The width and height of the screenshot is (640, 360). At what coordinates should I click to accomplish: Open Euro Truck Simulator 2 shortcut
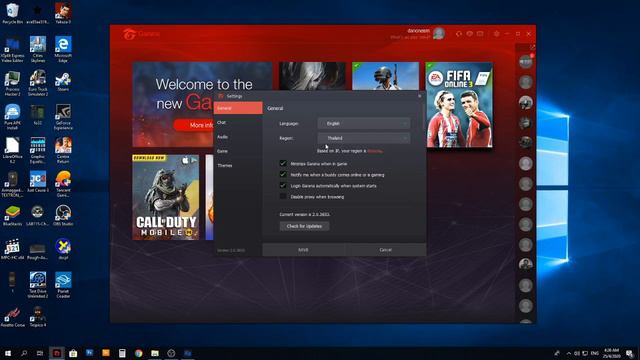click(x=38, y=83)
